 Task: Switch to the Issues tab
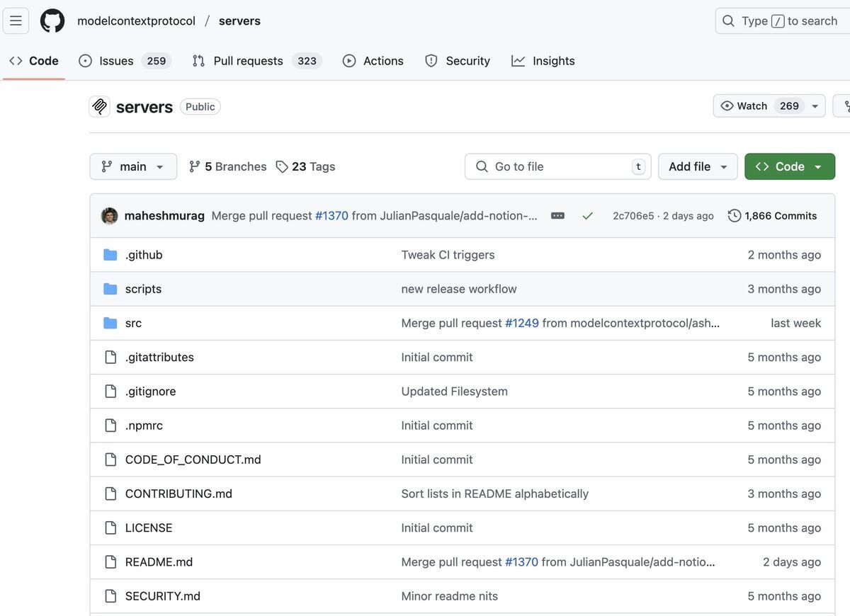[125, 61]
